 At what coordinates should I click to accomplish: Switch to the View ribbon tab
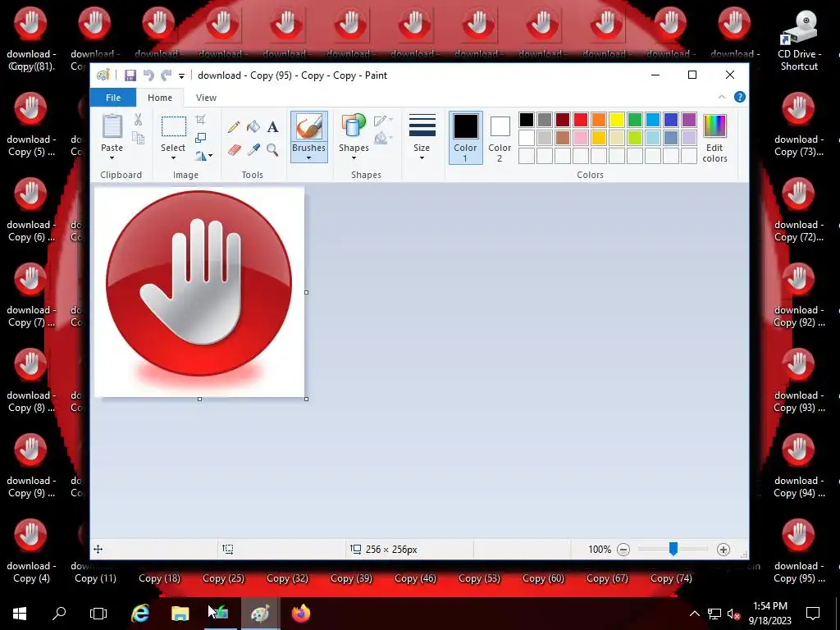[206, 98]
